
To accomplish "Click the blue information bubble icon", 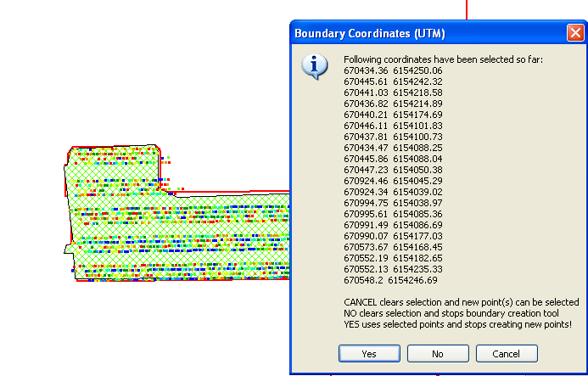I will tap(315, 66).
